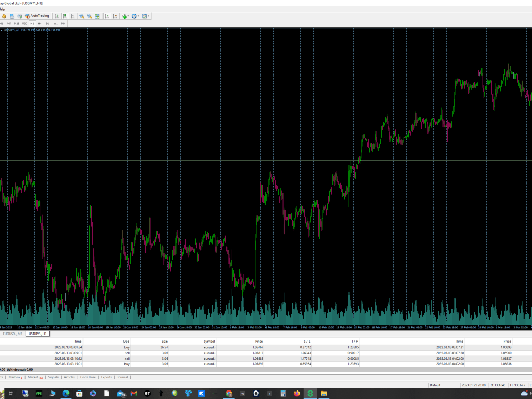Expand the indicators dropdown arrow

point(128,16)
